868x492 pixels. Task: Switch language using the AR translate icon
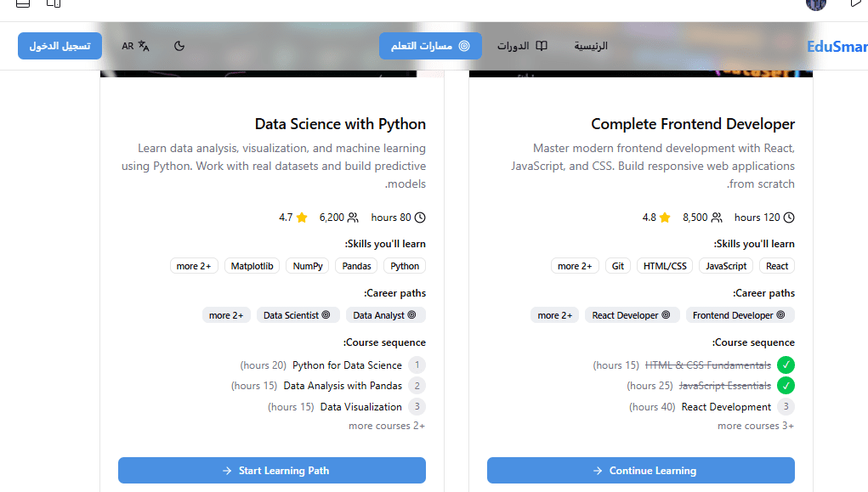click(x=135, y=46)
